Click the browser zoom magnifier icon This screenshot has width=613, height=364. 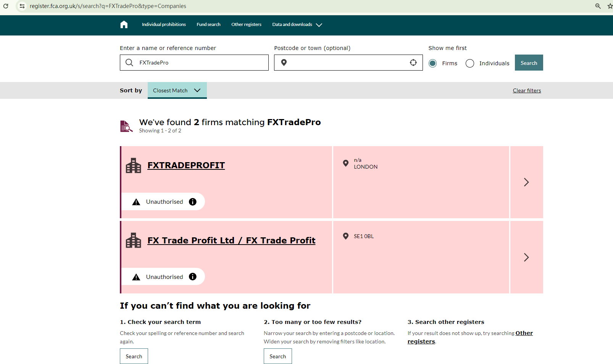click(598, 6)
